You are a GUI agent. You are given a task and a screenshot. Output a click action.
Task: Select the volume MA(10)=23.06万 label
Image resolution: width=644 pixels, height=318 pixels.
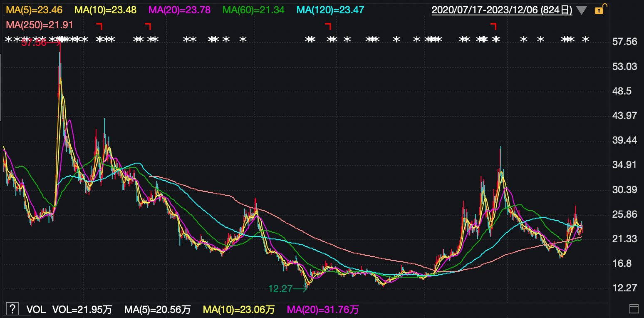pyautogui.click(x=239, y=310)
